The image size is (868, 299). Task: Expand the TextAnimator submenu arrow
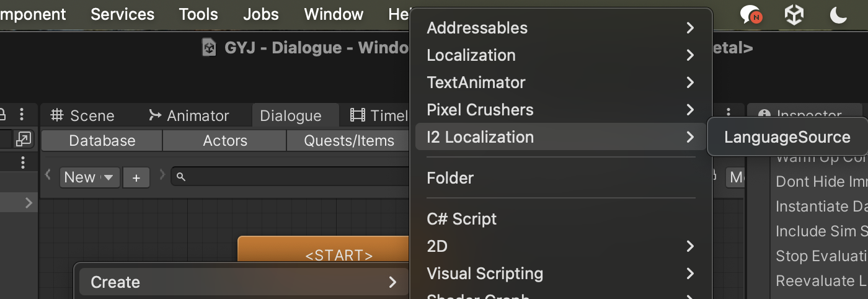point(690,83)
